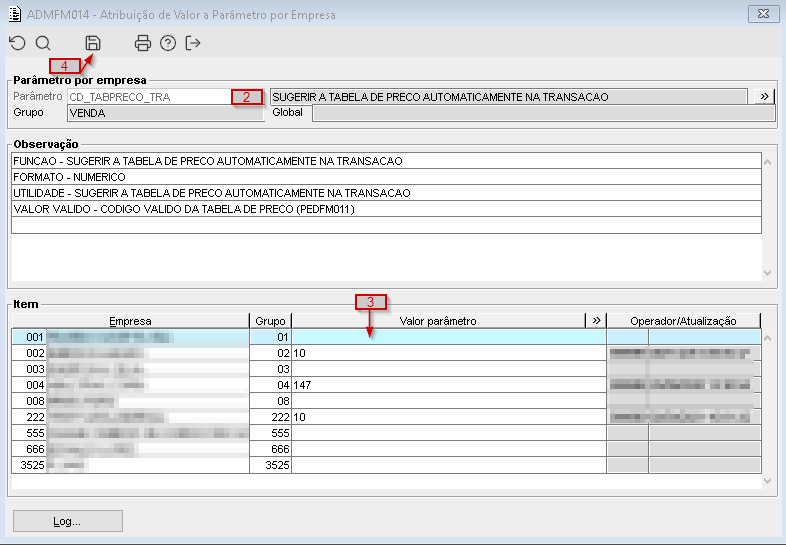Open help with the question mark icon
Viewport: 786px width, 545px height.
click(168, 43)
